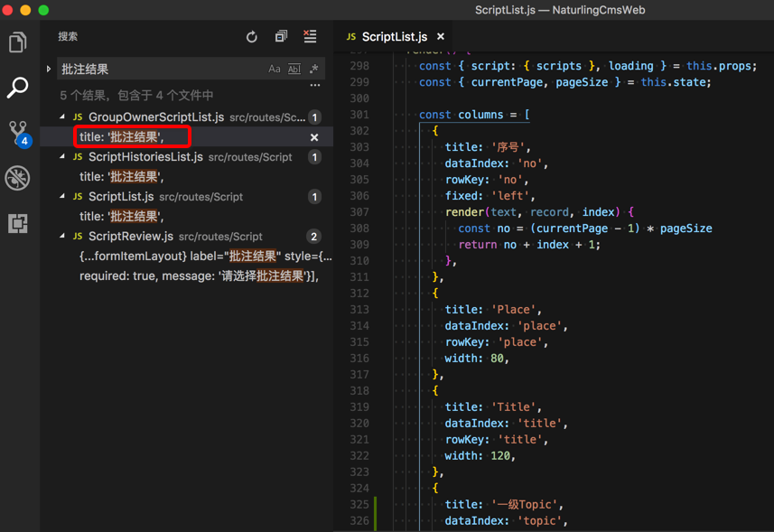Collapse all search results
Viewport: 774px width, 532px height.
tap(281, 36)
